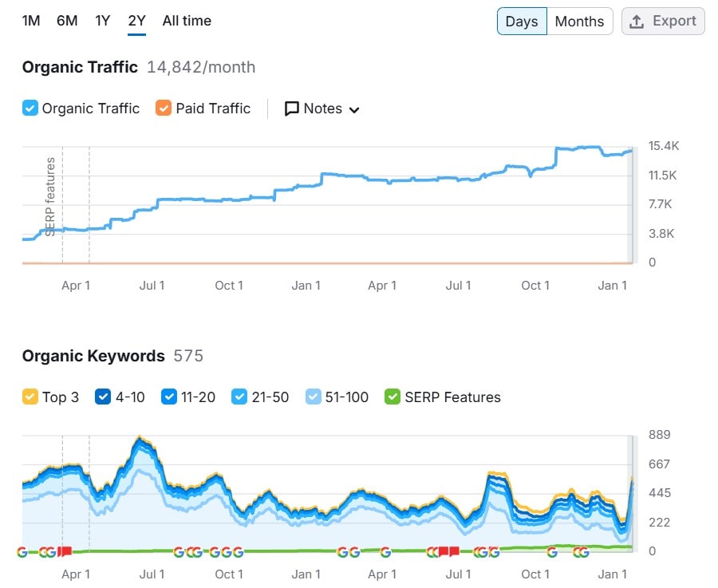Click the single Google marker above second Apr 1
The image size is (718, 588).
385,551
